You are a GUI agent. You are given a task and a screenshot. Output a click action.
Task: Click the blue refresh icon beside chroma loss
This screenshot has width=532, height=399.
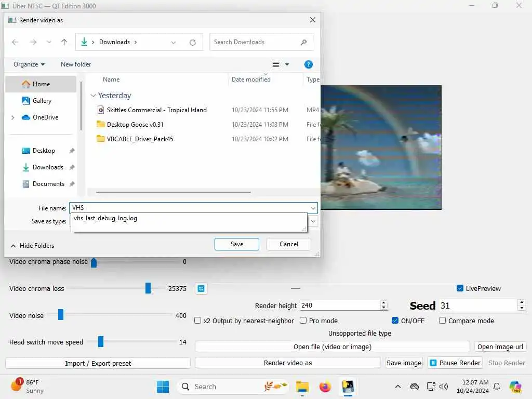click(201, 289)
